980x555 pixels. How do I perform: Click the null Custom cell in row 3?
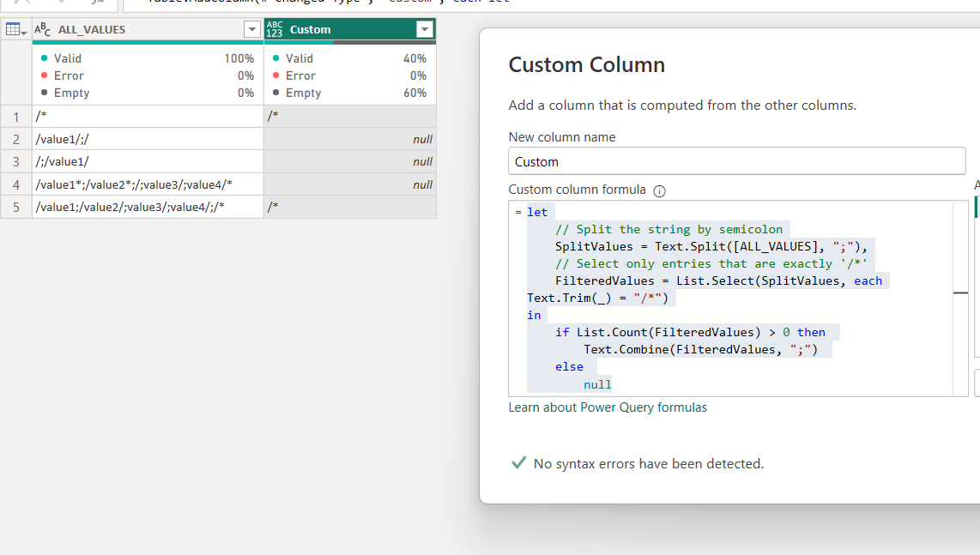coord(350,162)
